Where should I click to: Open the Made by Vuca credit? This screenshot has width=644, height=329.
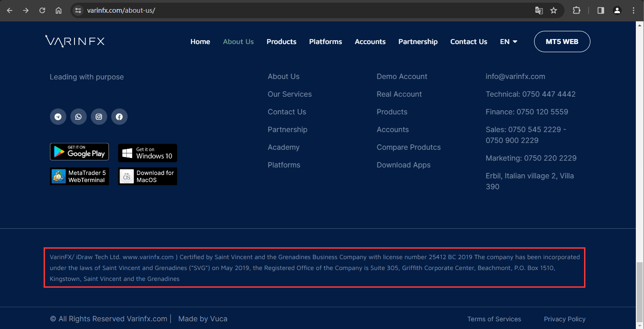pos(203,319)
